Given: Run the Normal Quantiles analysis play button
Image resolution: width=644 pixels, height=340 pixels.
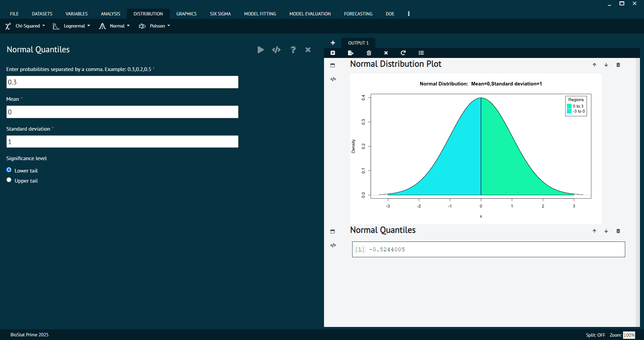Looking at the screenshot, I should [x=261, y=50].
